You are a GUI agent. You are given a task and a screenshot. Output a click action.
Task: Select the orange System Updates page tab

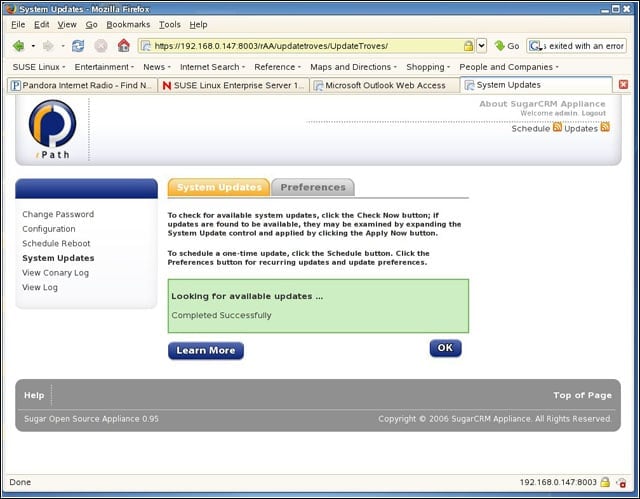[219, 187]
